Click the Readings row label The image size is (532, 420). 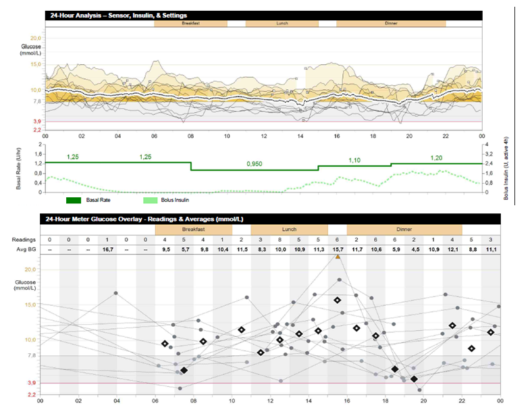[24, 240]
